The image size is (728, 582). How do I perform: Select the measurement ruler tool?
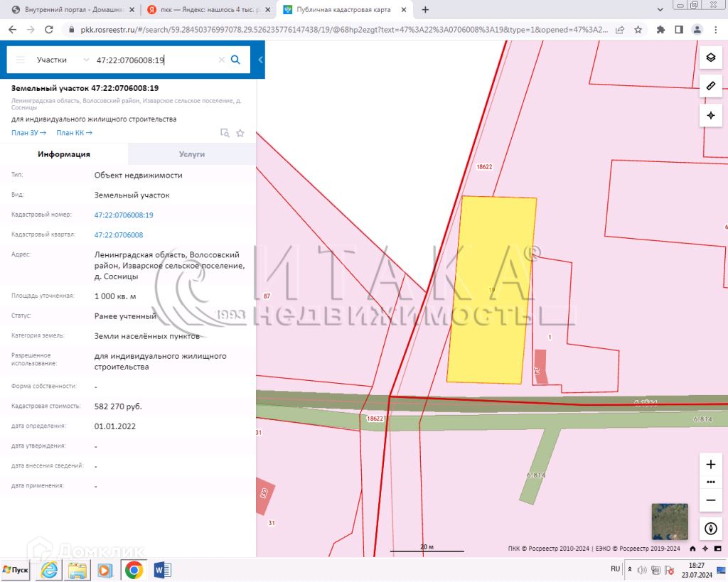[x=711, y=86]
